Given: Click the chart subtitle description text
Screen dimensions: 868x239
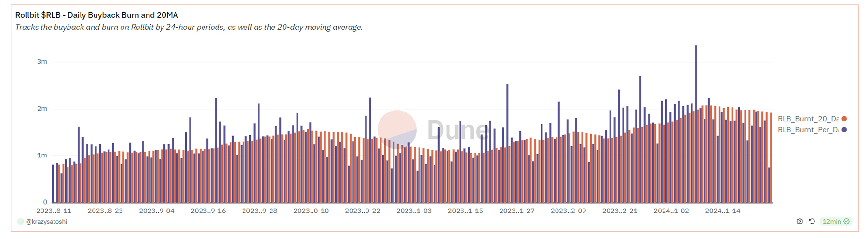Looking at the screenshot, I should pos(189,28).
